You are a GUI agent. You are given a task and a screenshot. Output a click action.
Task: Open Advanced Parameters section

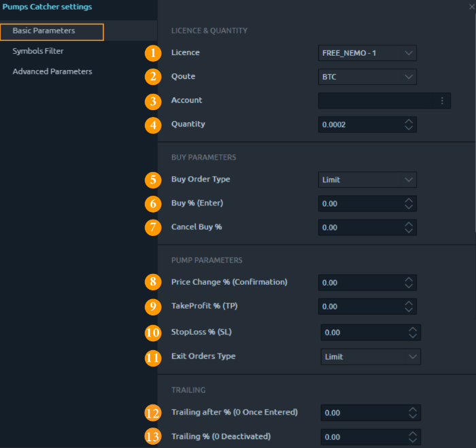pos(52,71)
